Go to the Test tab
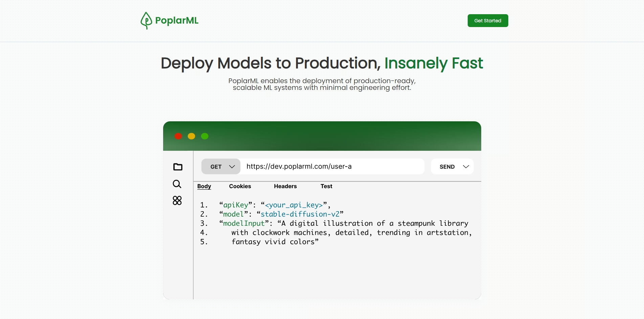 [x=326, y=186]
